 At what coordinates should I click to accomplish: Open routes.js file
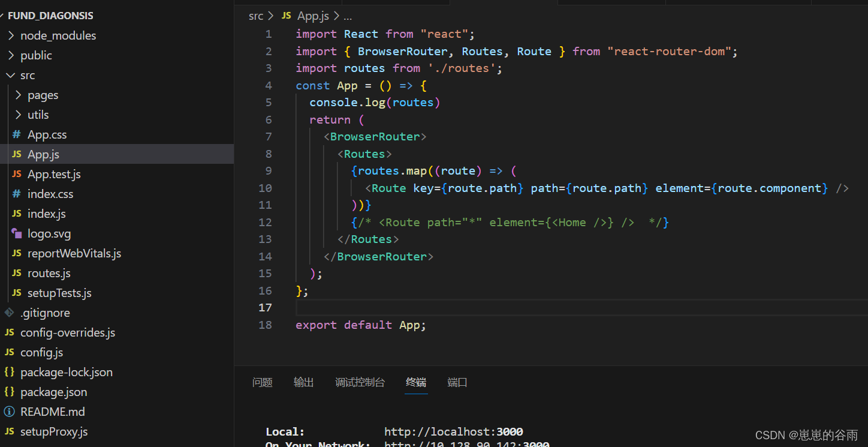[117, 273]
